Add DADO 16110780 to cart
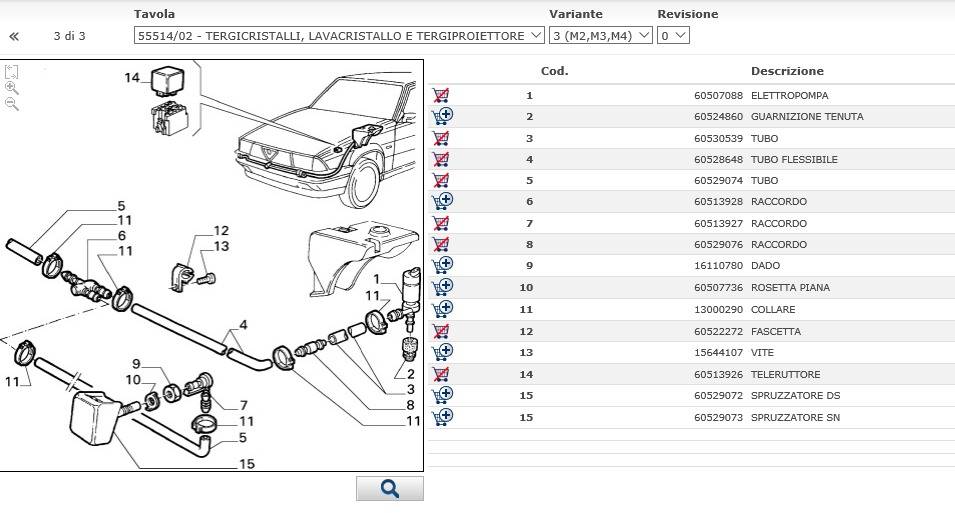 coord(442,265)
